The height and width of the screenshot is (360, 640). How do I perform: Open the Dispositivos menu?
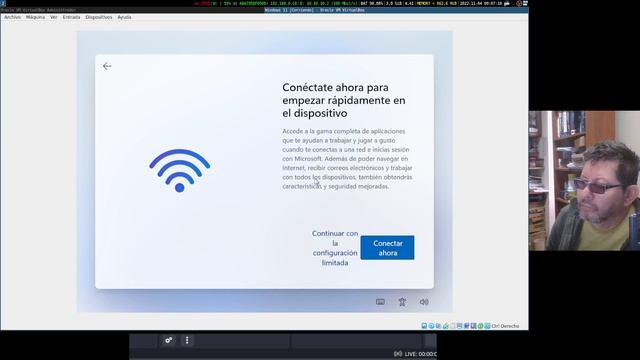pos(99,17)
